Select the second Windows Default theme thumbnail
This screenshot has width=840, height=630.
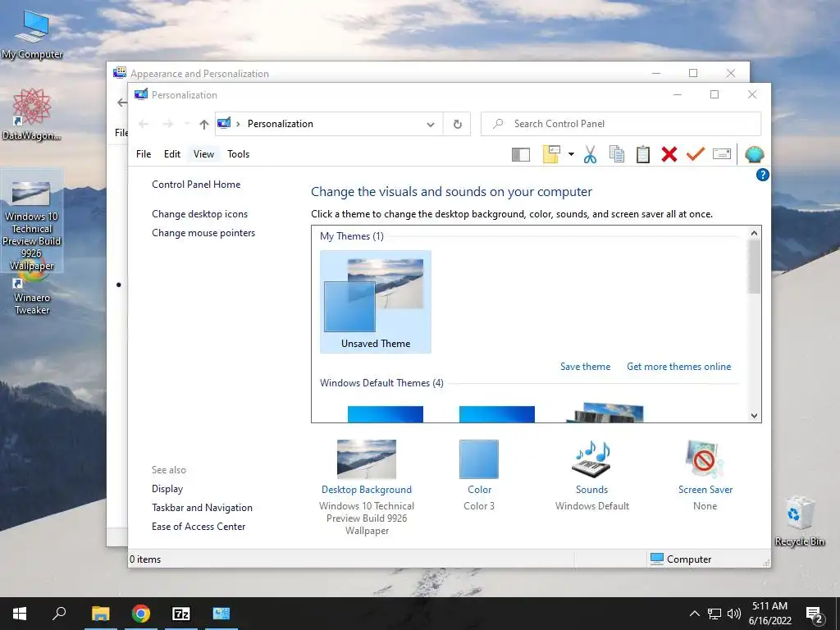[496, 413]
